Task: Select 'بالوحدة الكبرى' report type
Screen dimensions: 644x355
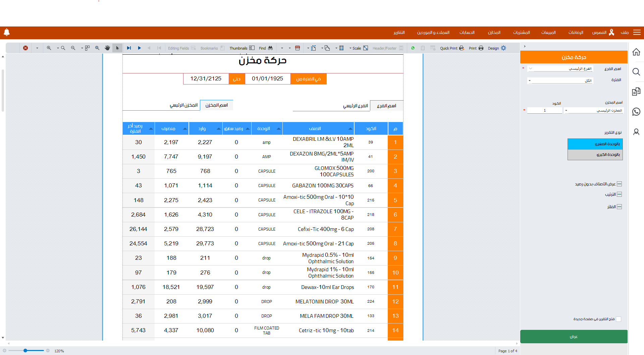Action: pos(595,155)
